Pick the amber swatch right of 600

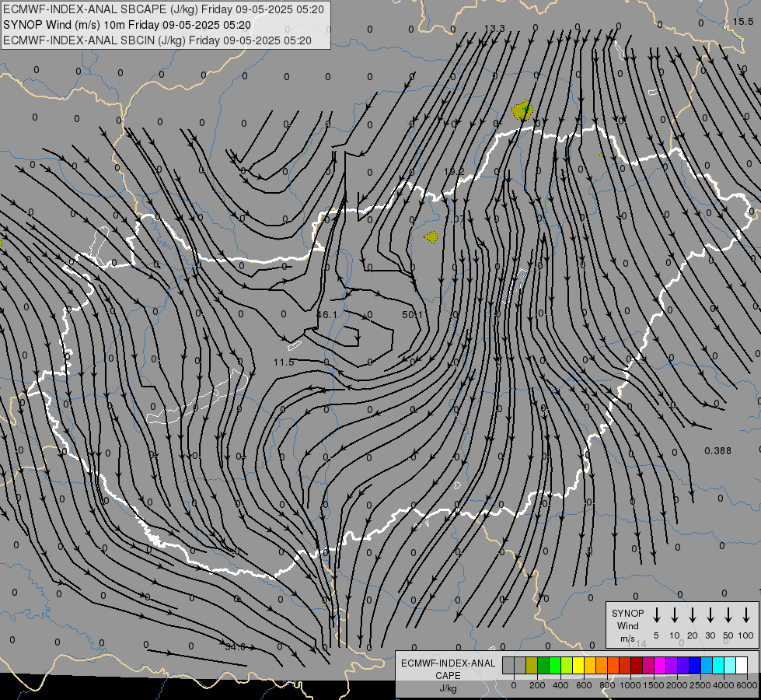[x=590, y=665]
